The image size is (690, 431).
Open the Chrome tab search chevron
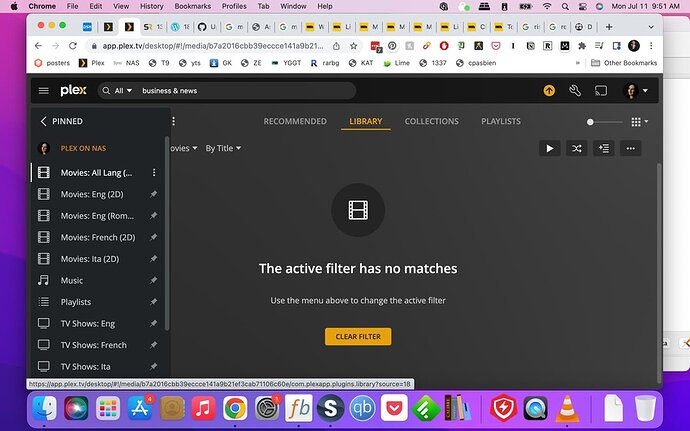(x=651, y=27)
